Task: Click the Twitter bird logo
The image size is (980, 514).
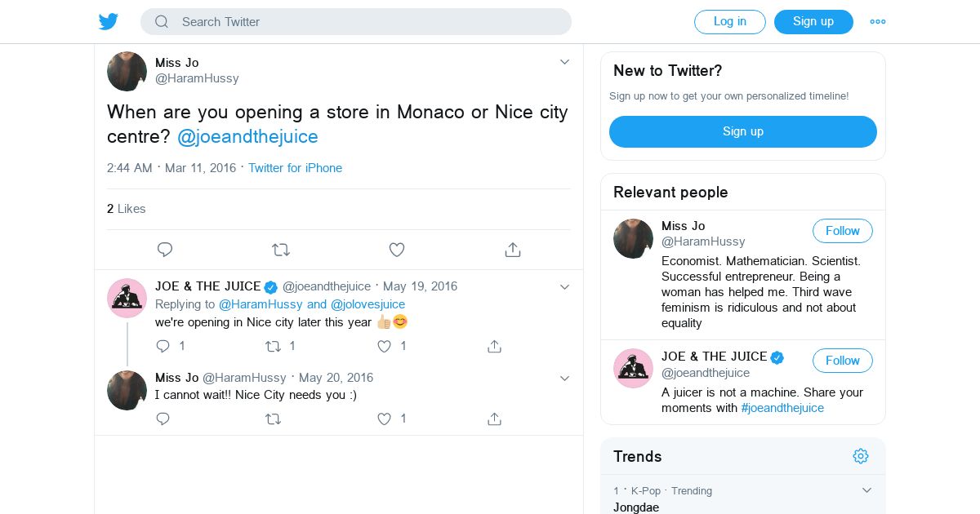Action: [x=109, y=22]
